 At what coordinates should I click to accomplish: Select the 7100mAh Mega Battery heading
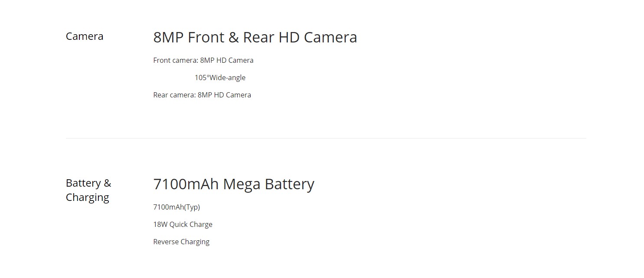tap(234, 184)
